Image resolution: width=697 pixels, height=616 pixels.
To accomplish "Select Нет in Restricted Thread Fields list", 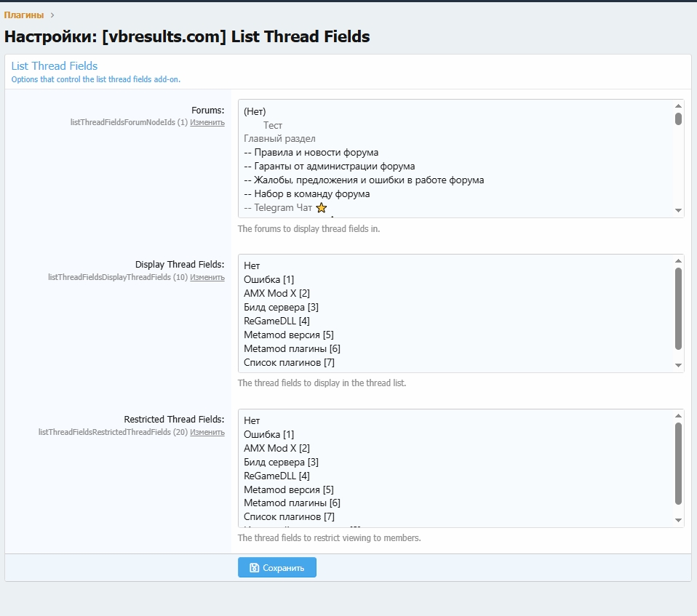I will pyautogui.click(x=252, y=420).
